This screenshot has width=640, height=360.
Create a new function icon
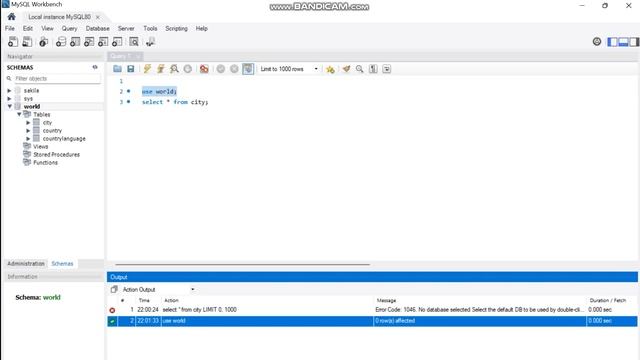point(117,42)
